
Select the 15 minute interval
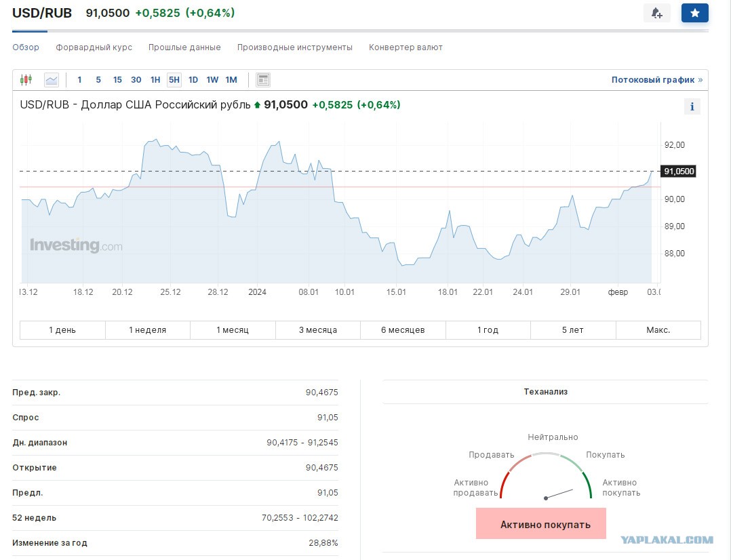point(117,80)
